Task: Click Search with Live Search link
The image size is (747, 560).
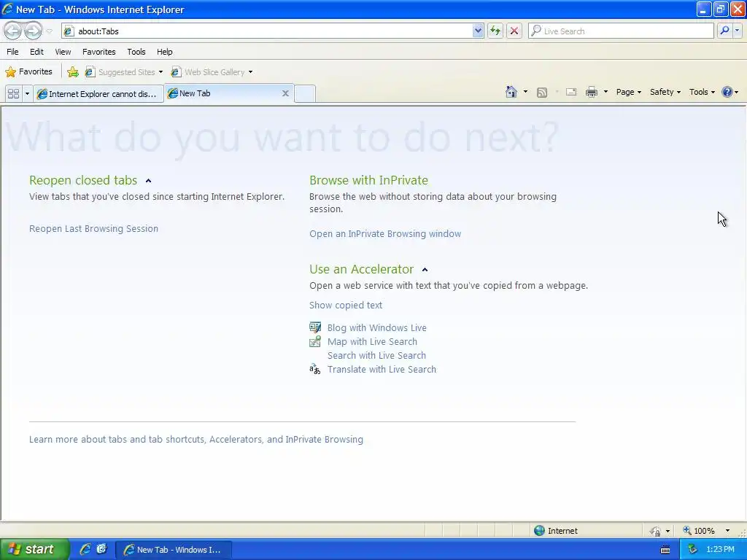Action: tap(376, 355)
